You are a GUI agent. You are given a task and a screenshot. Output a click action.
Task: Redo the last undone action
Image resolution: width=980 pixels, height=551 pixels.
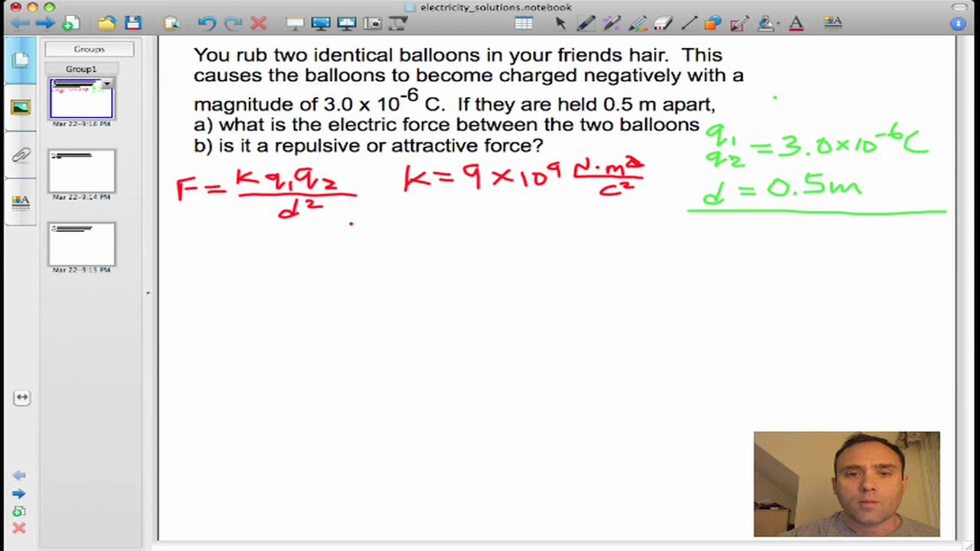click(233, 23)
